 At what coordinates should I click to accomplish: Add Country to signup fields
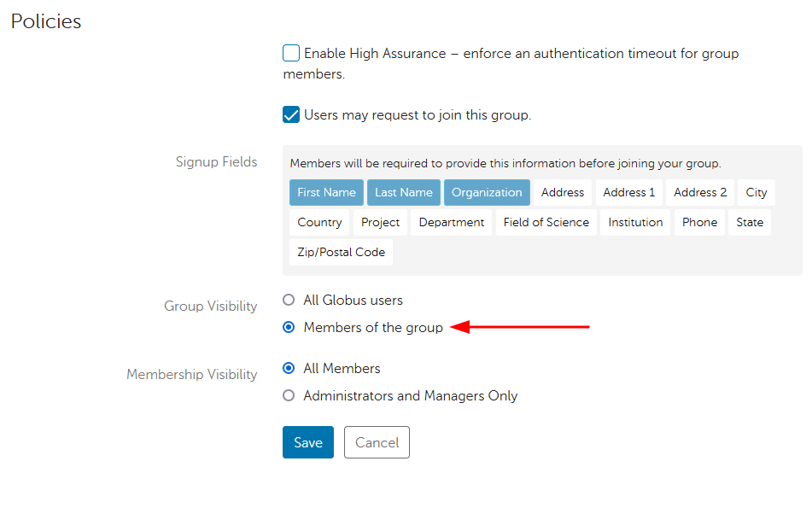(319, 223)
